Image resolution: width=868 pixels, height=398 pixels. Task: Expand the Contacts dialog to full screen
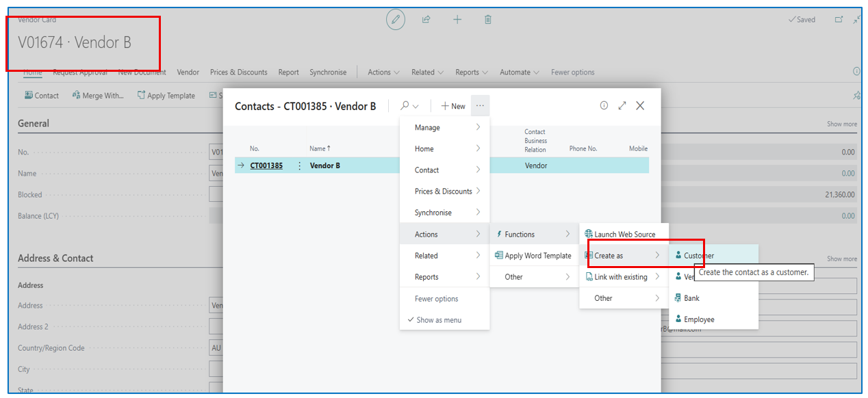tap(622, 106)
